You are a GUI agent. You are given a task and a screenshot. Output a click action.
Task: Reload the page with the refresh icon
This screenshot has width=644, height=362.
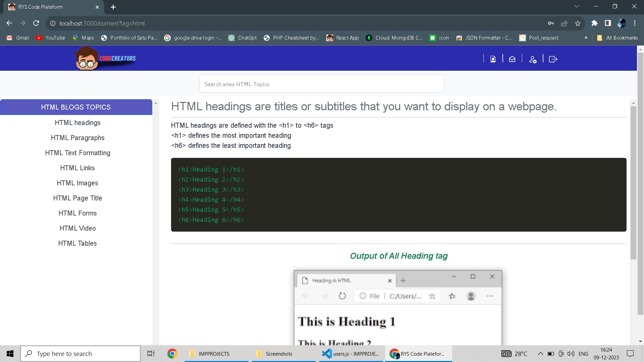[36, 23]
